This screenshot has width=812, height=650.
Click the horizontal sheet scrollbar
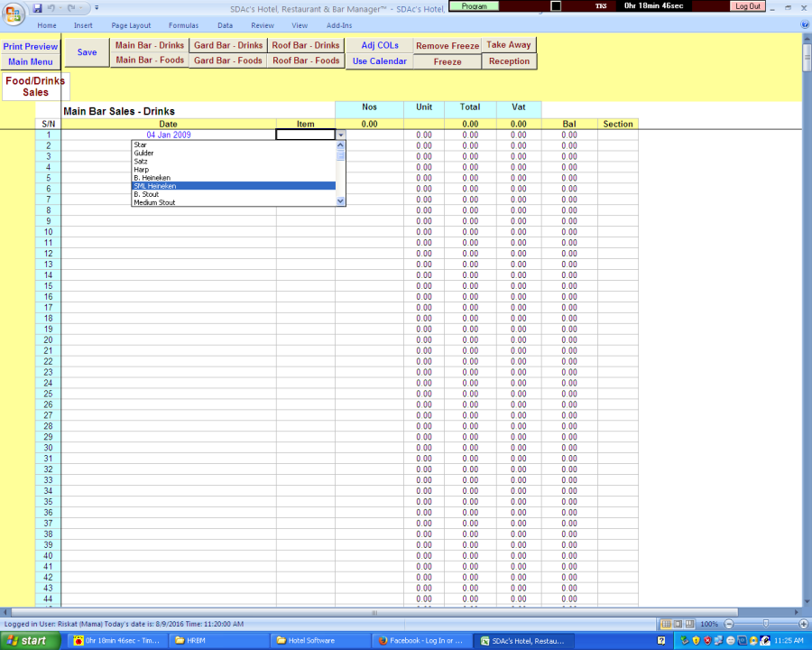coord(374,612)
